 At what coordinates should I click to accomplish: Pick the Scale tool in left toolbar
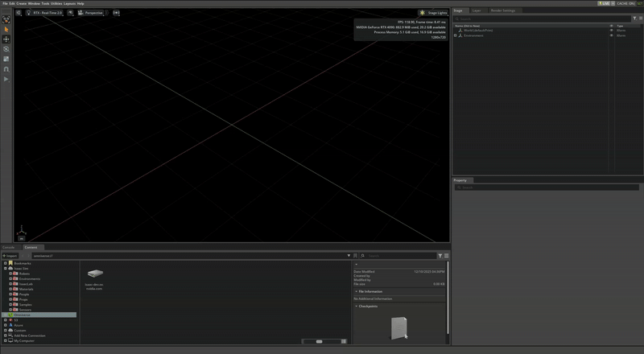click(x=6, y=59)
